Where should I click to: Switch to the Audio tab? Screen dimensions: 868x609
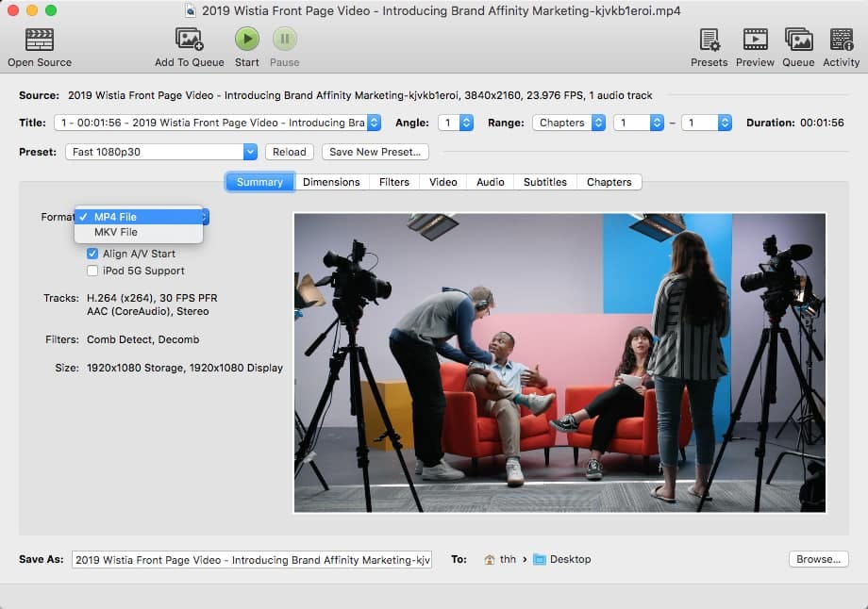click(491, 183)
